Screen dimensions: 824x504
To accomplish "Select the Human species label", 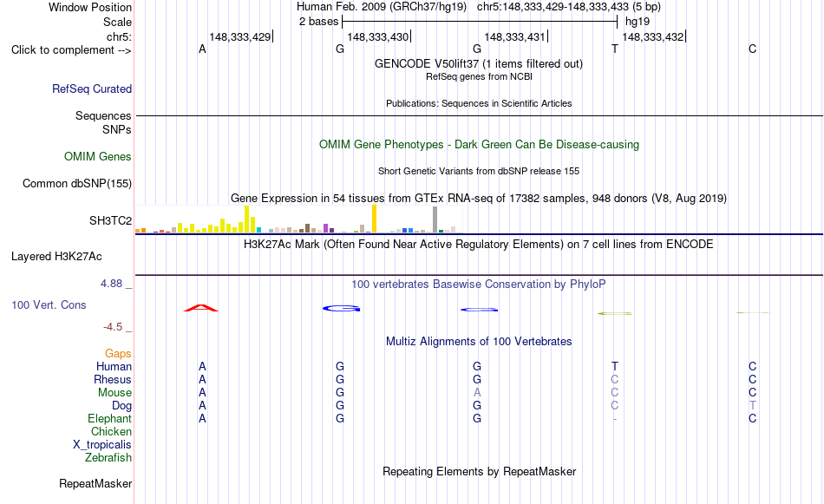I will pyautogui.click(x=114, y=366).
